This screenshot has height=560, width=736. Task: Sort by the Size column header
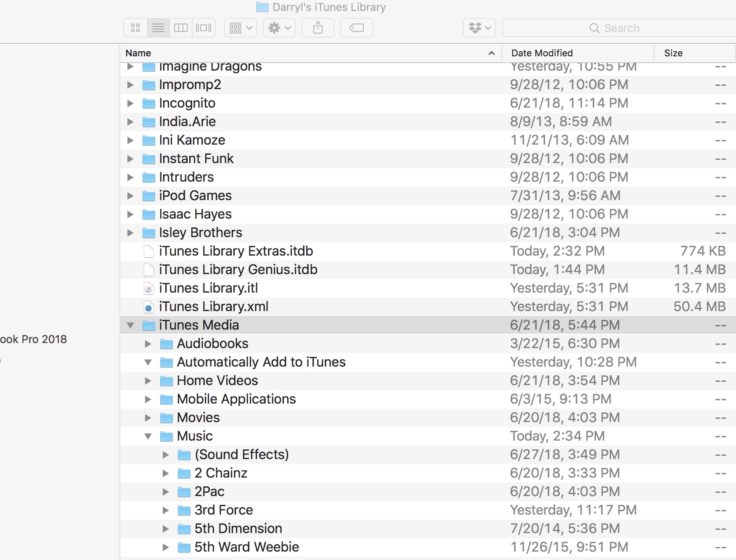(x=695, y=53)
